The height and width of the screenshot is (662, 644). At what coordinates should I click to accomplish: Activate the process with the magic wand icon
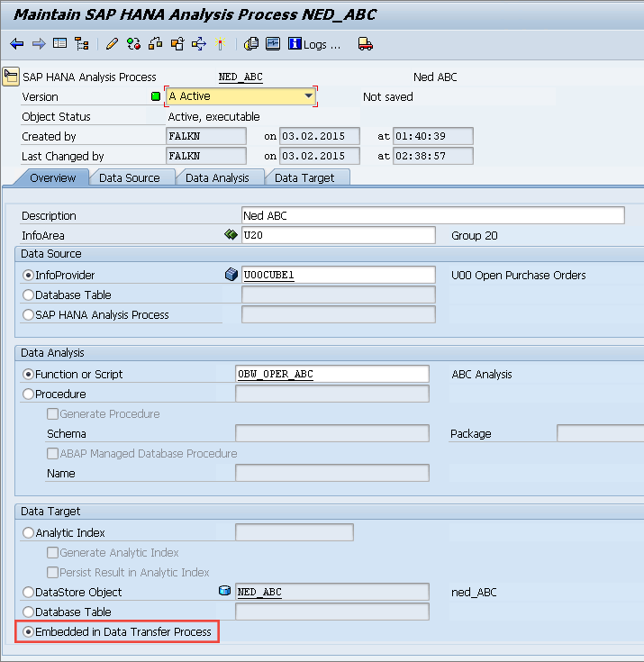(220, 44)
